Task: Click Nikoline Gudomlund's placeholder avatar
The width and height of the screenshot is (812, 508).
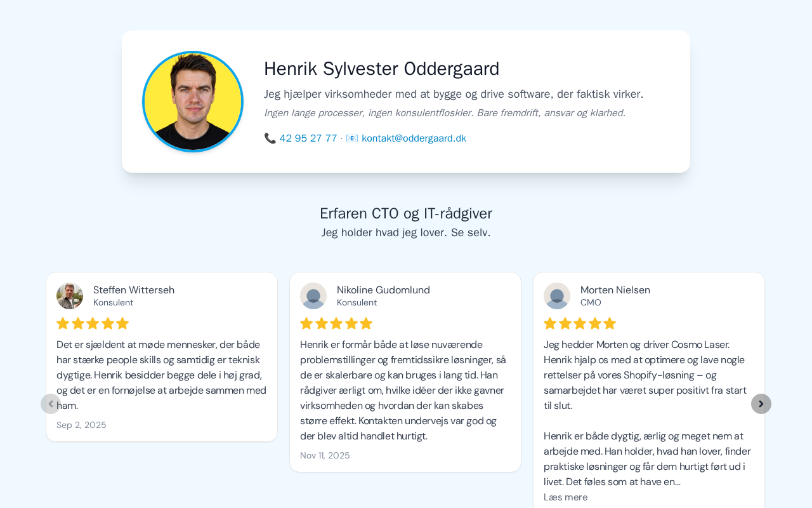Action: coord(313,296)
